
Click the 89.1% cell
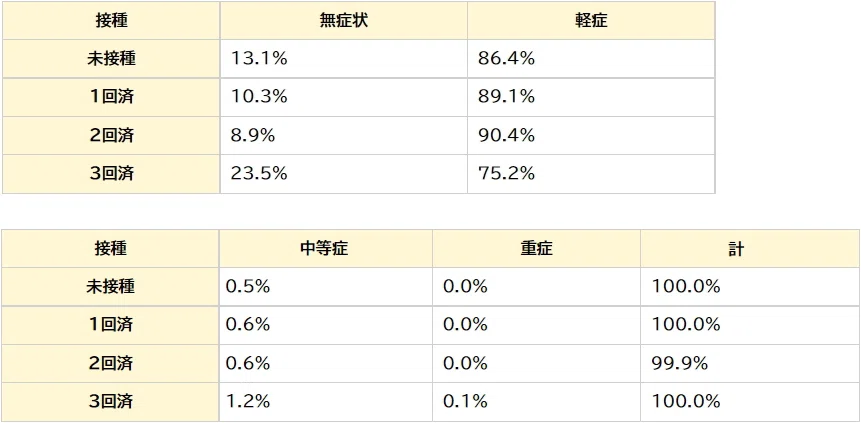591,97
